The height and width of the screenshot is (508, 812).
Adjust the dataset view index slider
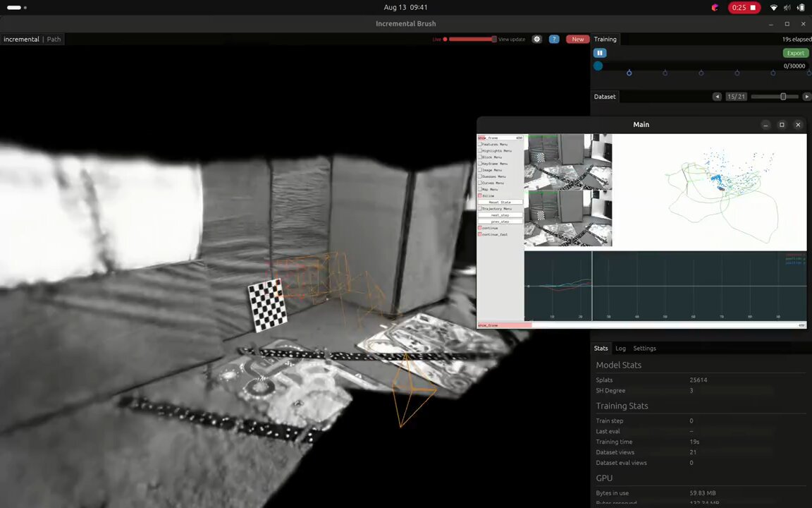click(775, 97)
